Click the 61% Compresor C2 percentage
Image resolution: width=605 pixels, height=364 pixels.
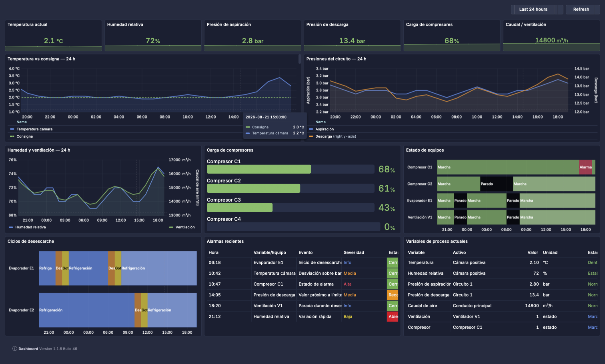387,188
